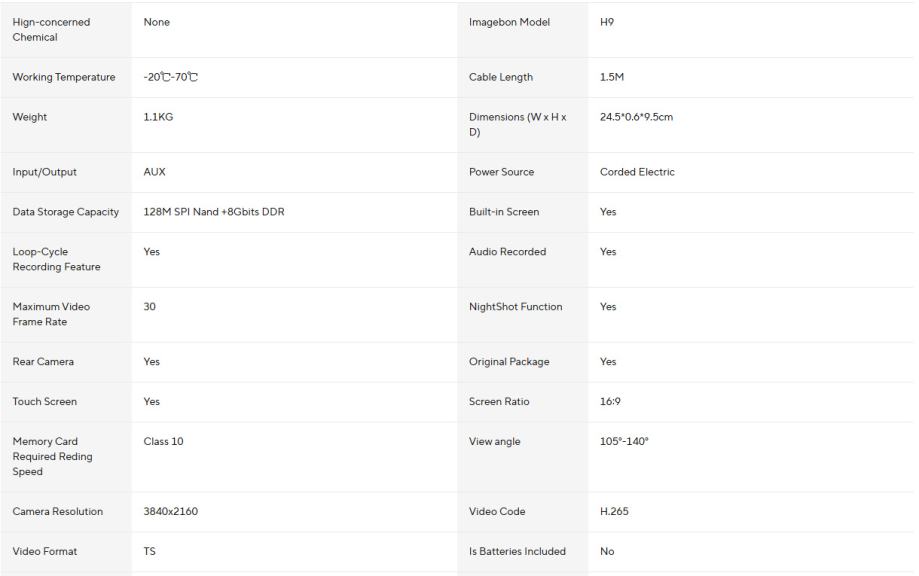Click the "Is Batteries Included" label
This screenshot has height=576, width=919.
[517, 551]
